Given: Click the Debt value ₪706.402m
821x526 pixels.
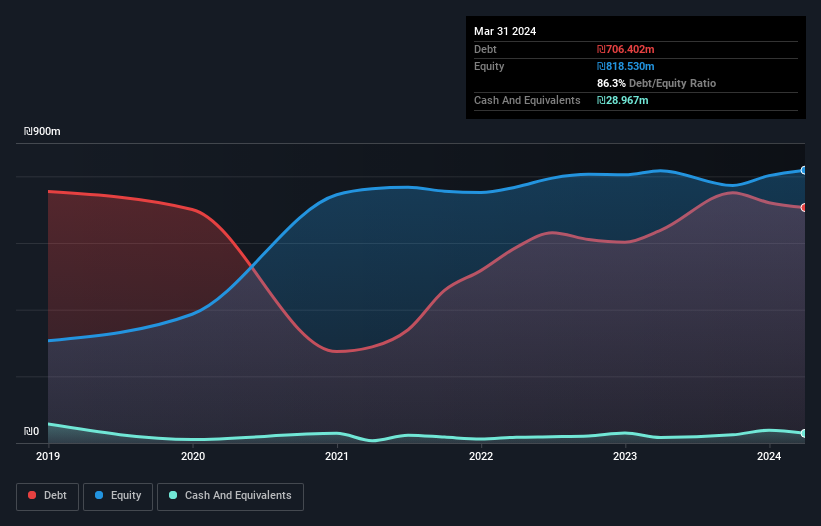Looking at the screenshot, I should point(626,49).
